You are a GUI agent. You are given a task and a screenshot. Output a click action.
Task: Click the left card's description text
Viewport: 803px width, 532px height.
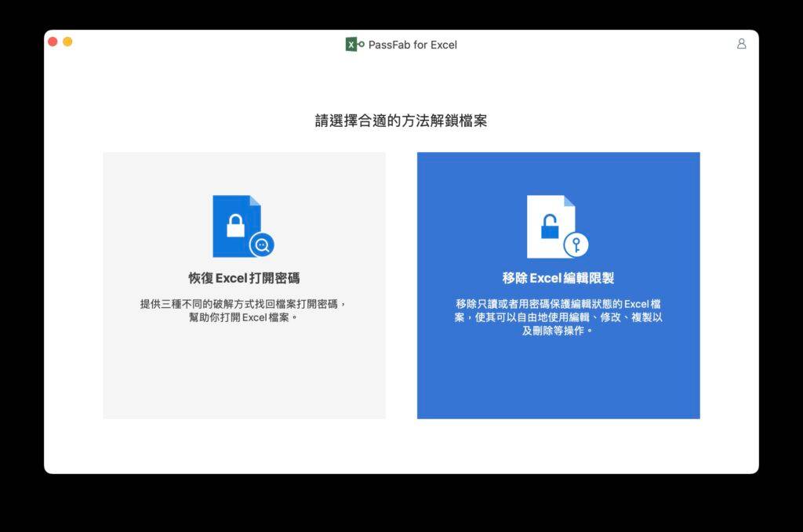[244, 308]
